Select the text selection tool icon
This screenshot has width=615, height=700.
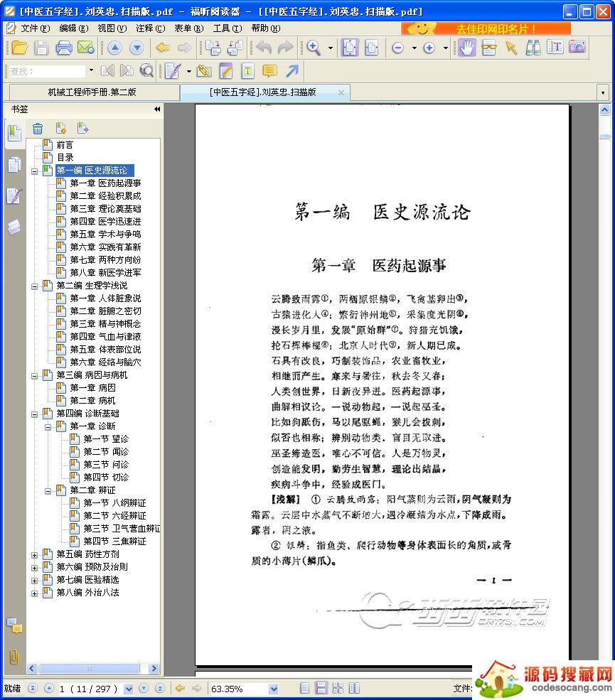[x=555, y=48]
